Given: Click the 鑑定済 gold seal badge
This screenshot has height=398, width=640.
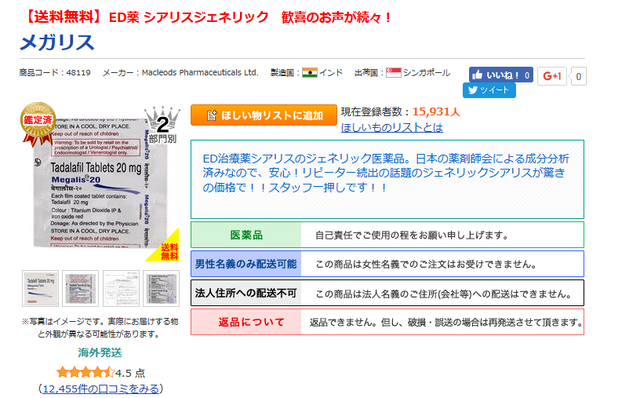Looking at the screenshot, I should pos(38,124).
